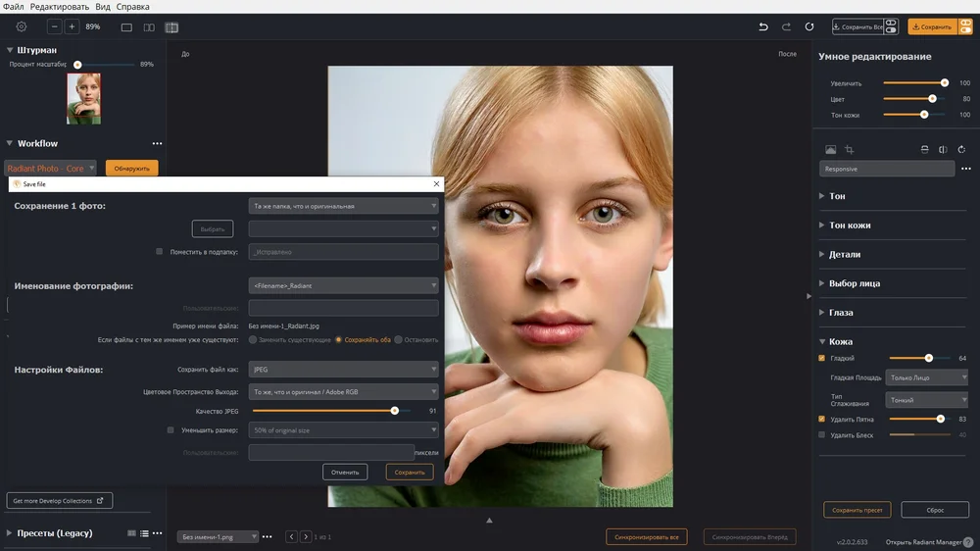Adjust the Тон кожи slider handle
The width and height of the screenshot is (980, 551).
tap(924, 115)
